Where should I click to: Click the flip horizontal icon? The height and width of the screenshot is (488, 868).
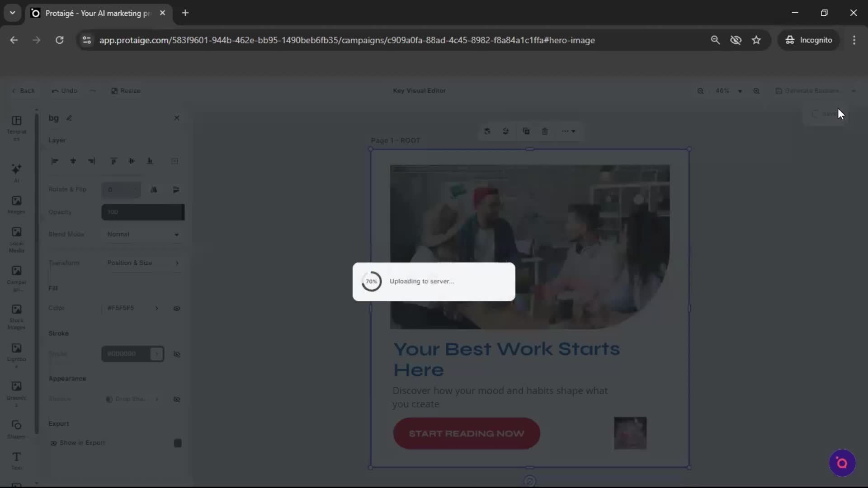click(154, 190)
